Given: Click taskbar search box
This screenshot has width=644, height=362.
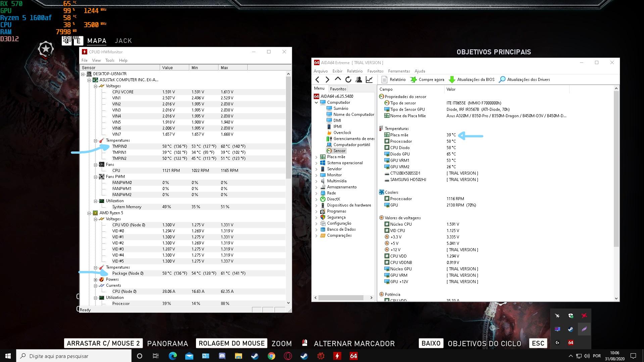Looking at the screenshot, I should pos(74,356).
